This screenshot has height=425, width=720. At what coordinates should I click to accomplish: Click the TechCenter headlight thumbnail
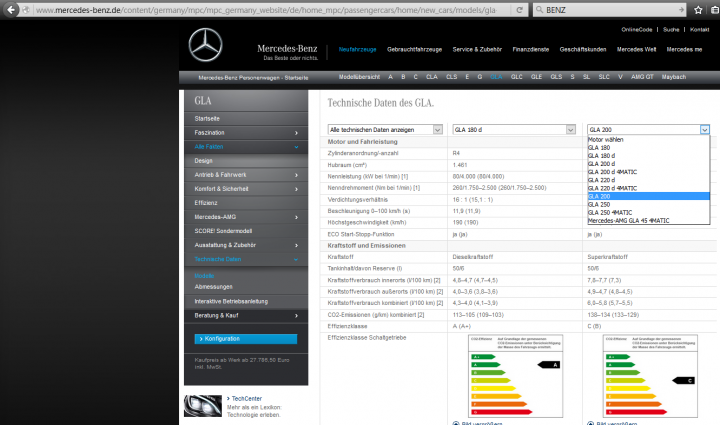click(x=203, y=406)
